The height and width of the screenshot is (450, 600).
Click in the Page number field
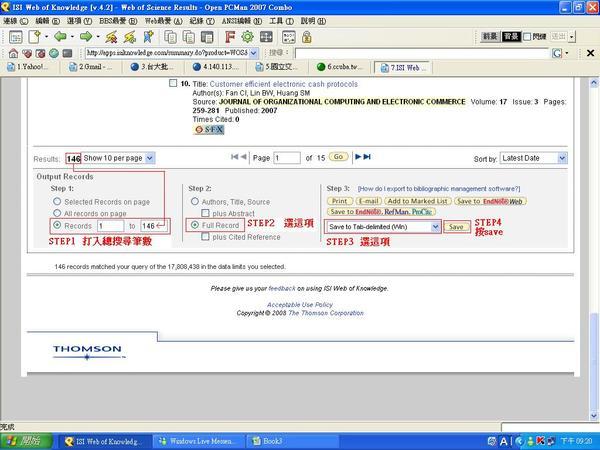(287, 158)
